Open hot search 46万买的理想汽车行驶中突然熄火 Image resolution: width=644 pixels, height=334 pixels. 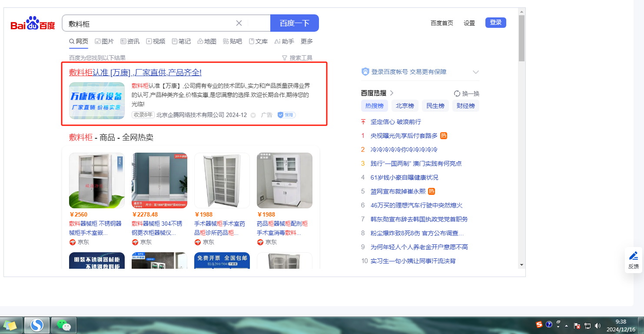416,205
